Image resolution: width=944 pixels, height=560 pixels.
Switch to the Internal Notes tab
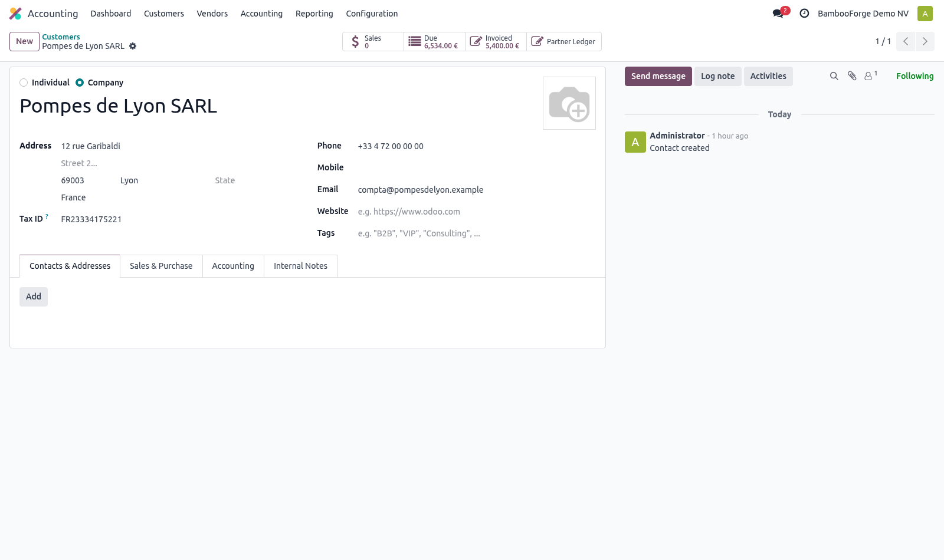tap(300, 266)
